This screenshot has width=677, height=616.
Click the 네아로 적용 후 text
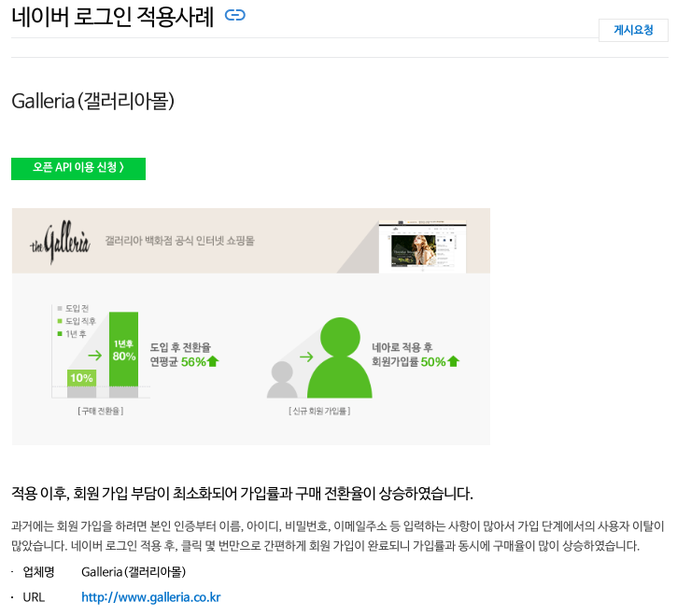pos(402,347)
